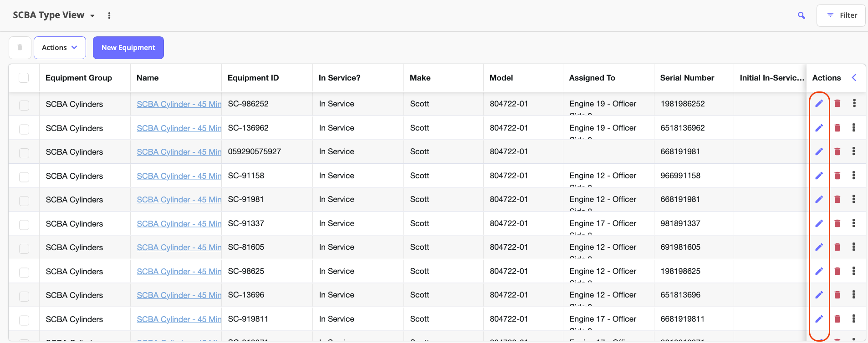This screenshot has width=868, height=343.
Task: Delete the row with Equipment ID 059290575927
Action: point(837,151)
